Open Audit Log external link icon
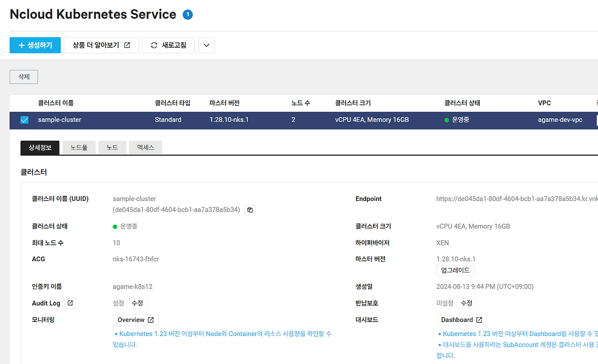This screenshot has width=598, height=364. [x=70, y=303]
